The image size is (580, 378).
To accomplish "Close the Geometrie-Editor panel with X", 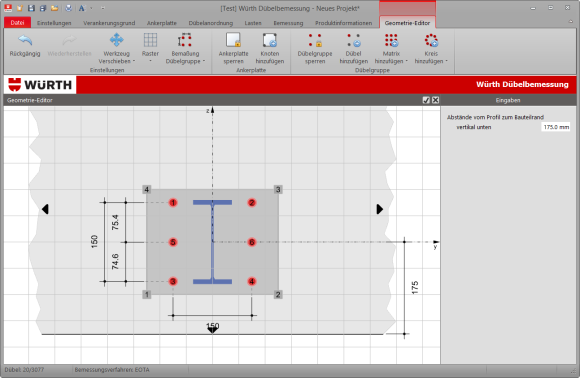I will tap(435, 100).
